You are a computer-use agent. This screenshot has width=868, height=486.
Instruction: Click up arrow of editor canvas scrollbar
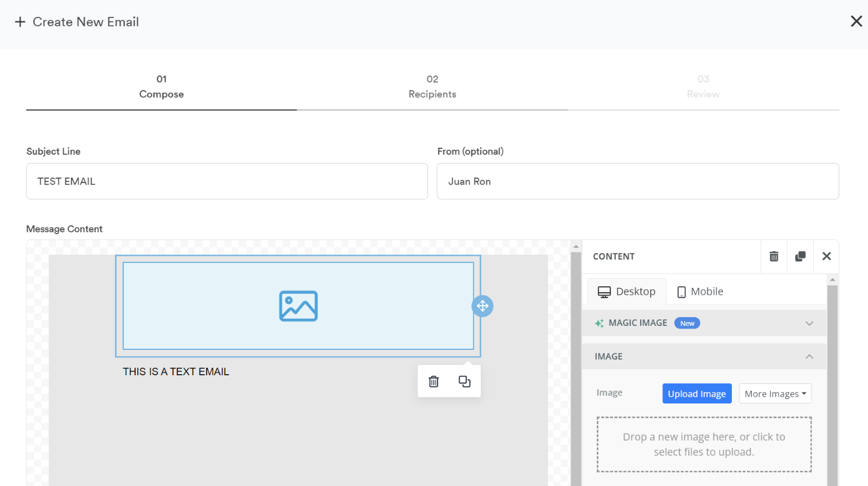point(576,247)
